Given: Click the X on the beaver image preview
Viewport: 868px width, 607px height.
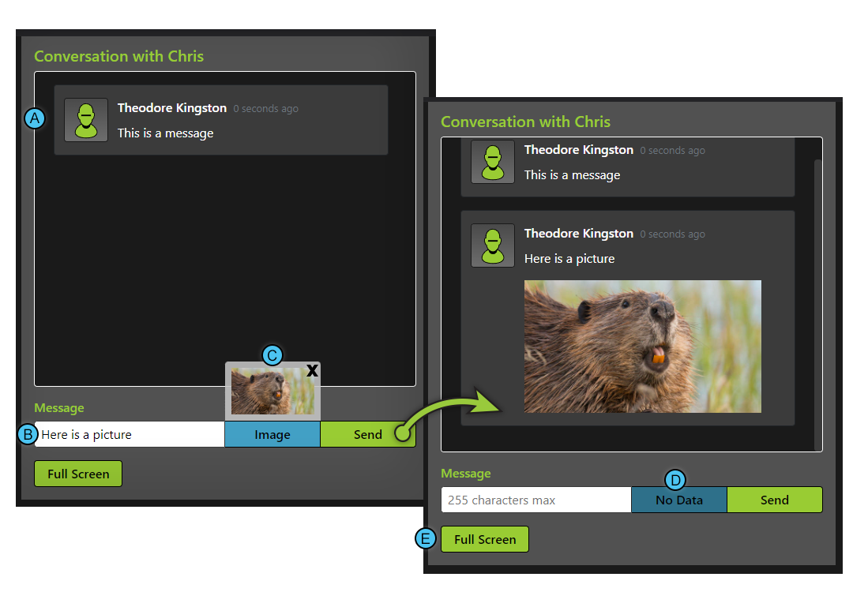Looking at the screenshot, I should [x=312, y=370].
